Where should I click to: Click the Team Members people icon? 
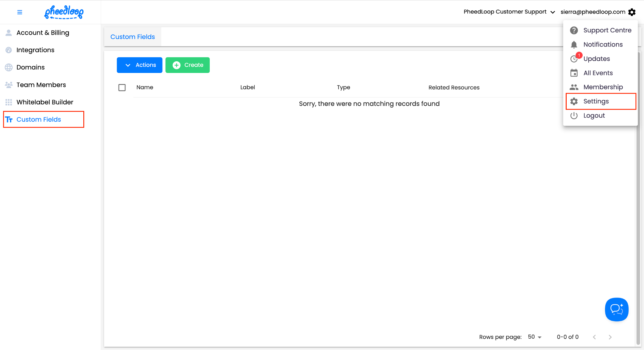(x=9, y=85)
